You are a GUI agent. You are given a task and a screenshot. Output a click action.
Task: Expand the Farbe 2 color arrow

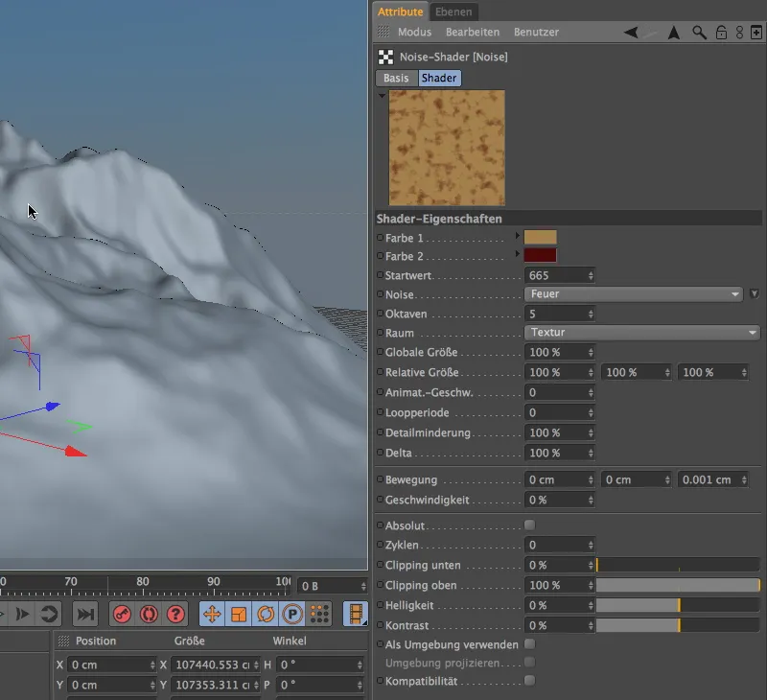(517, 254)
